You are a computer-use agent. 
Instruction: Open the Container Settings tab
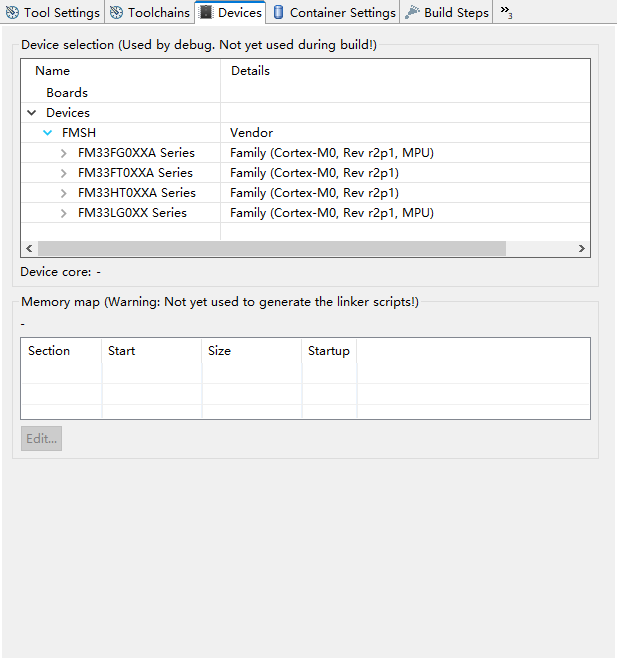point(334,13)
